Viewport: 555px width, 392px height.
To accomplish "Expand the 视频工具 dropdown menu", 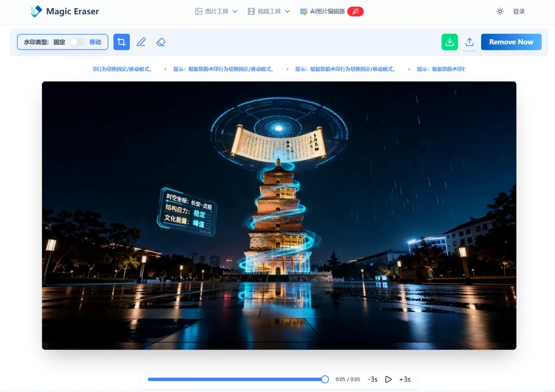I will click(x=269, y=11).
